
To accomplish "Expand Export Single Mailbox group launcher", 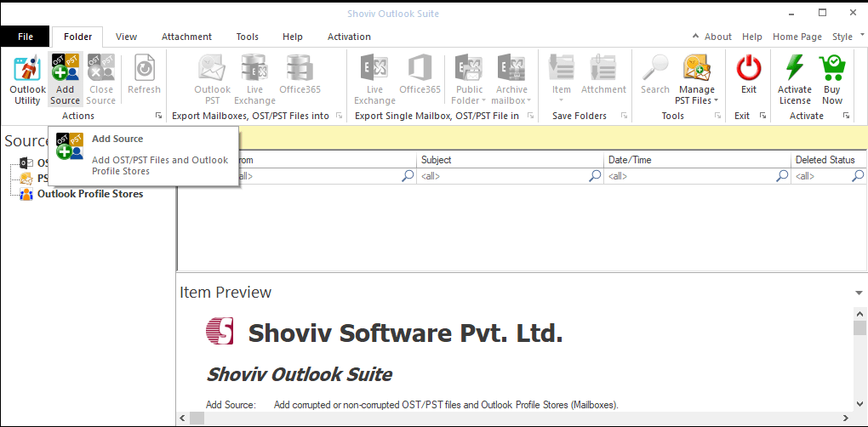I will (530, 116).
